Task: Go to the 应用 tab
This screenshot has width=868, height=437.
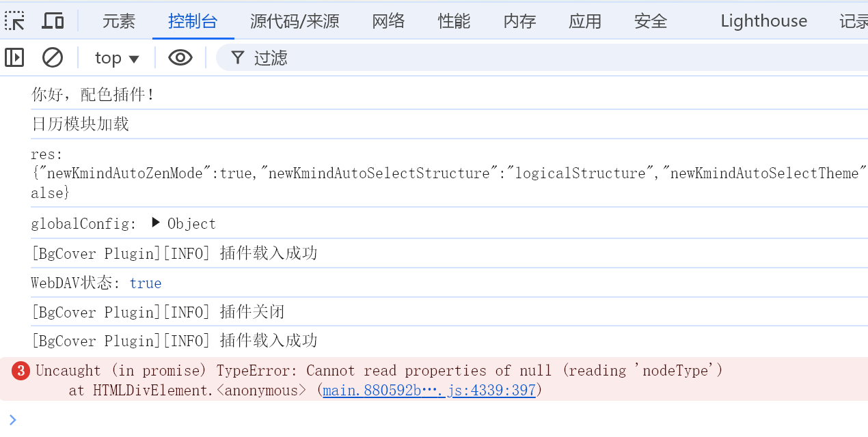Action: [x=585, y=21]
